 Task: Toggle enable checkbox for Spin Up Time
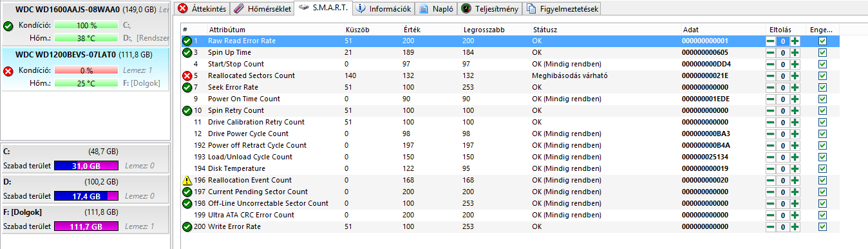click(x=822, y=52)
